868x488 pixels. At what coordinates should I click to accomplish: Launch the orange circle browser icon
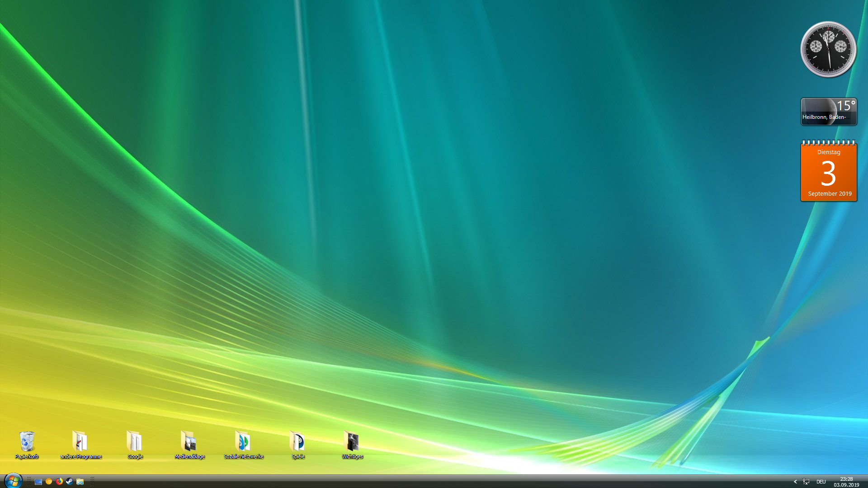point(49,482)
